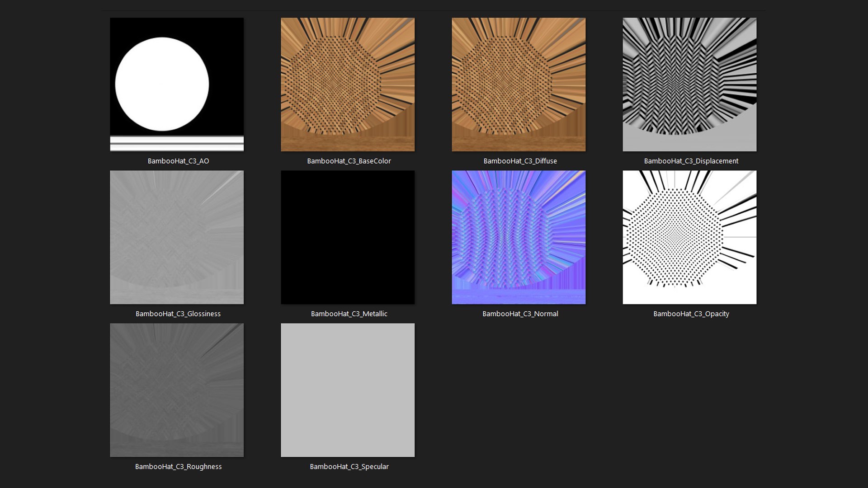868x488 pixels.
Task: Click the BambooHat_C3_Diffuse file name label
Action: tap(520, 161)
